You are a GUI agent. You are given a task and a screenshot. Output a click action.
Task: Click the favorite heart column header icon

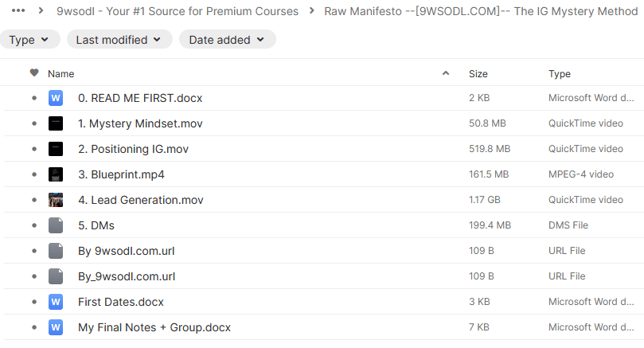(x=34, y=73)
